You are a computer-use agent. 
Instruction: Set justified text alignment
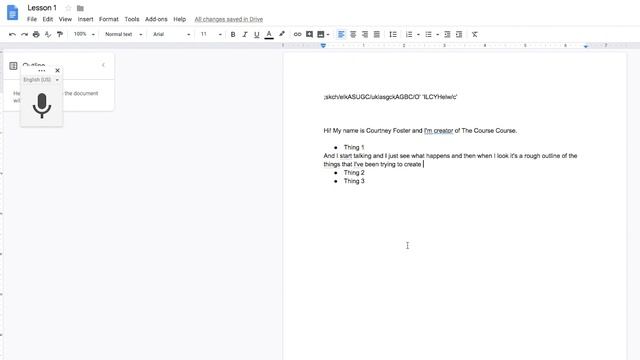pos(377,34)
